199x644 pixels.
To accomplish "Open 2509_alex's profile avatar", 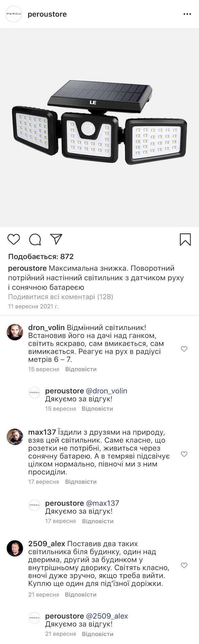I will tap(15, 548).
